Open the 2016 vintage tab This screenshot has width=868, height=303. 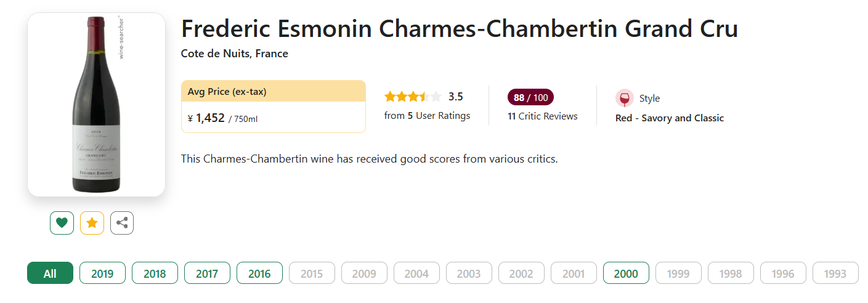pos(259,273)
